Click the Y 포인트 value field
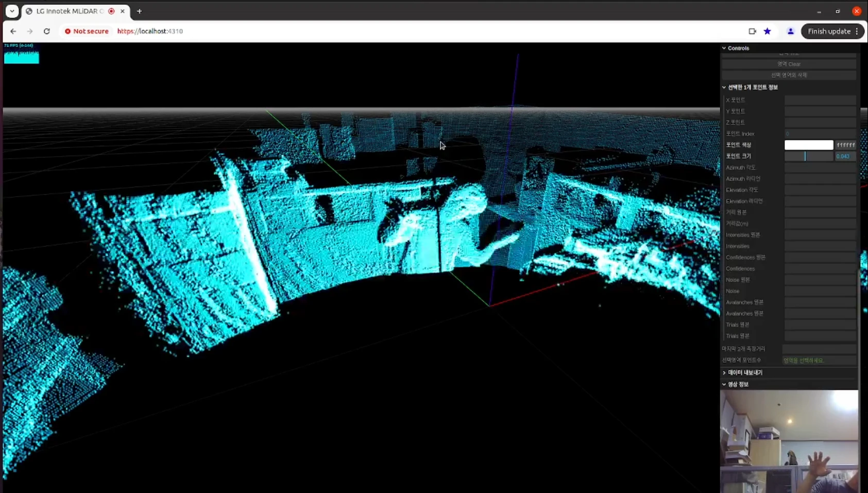 click(820, 111)
